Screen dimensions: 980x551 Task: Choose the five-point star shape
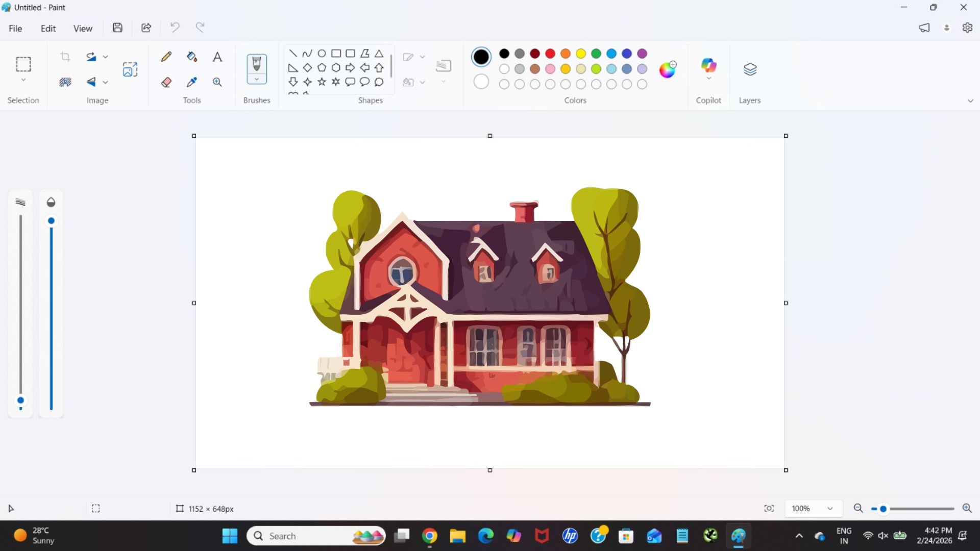[322, 82]
